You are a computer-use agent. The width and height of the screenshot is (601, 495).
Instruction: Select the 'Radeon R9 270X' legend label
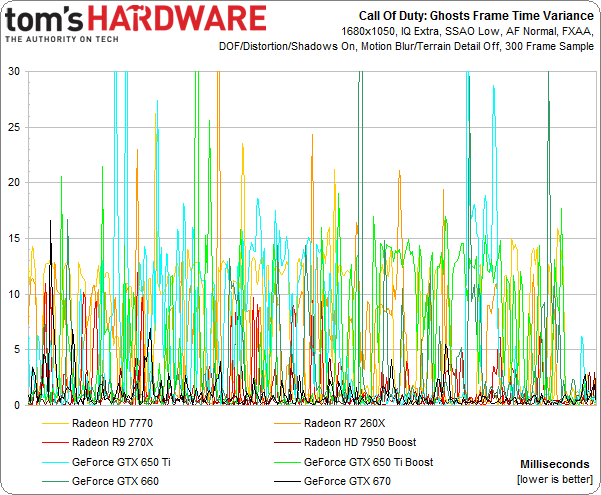point(113,442)
